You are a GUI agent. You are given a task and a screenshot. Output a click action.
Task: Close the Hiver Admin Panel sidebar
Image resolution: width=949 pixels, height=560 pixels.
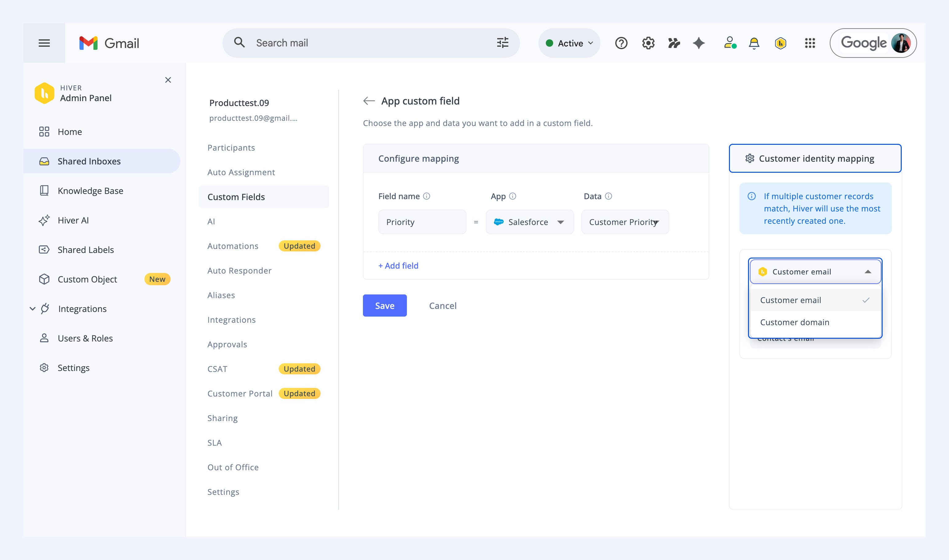pos(168,80)
